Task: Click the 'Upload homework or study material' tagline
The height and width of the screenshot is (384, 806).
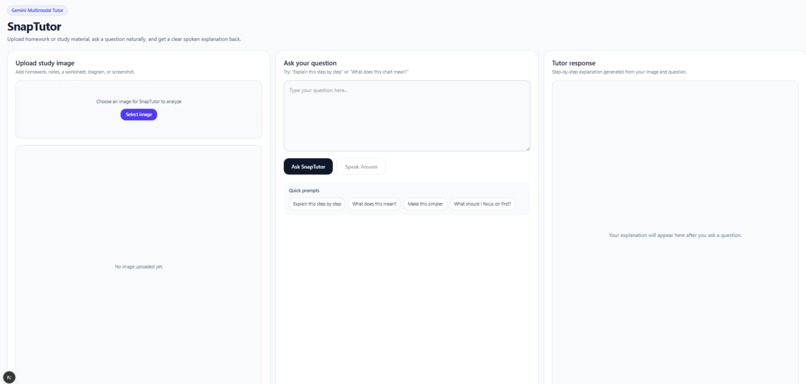Action: pos(124,39)
